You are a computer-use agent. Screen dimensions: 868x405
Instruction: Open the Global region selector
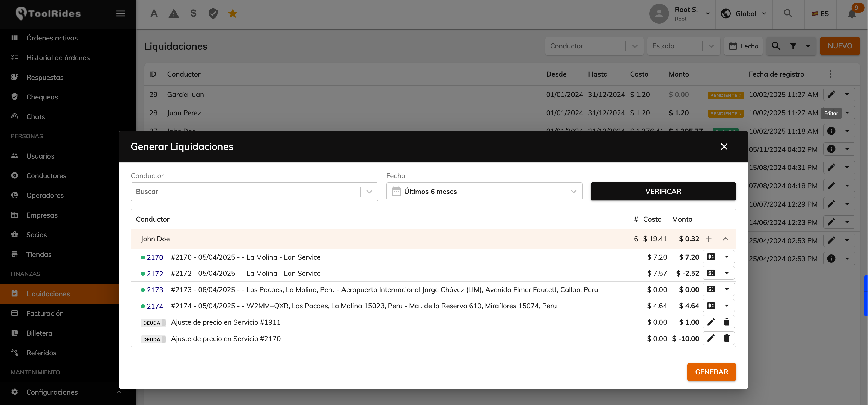point(744,13)
